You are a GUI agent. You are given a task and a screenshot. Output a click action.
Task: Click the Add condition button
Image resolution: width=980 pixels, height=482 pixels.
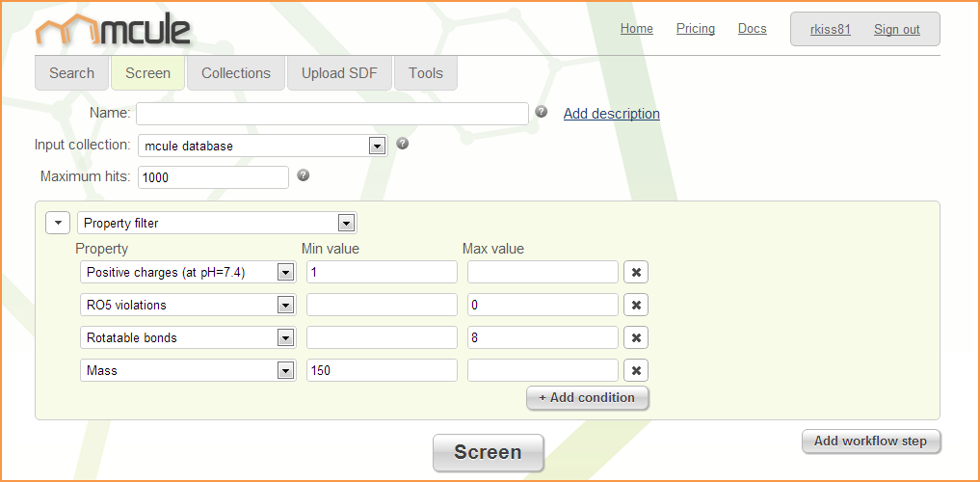(x=587, y=397)
